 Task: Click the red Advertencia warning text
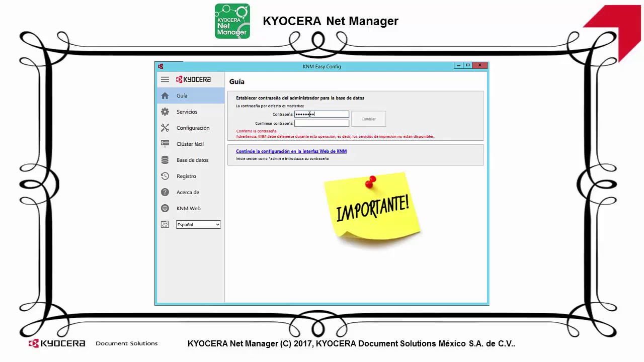pyautogui.click(x=335, y=137)
